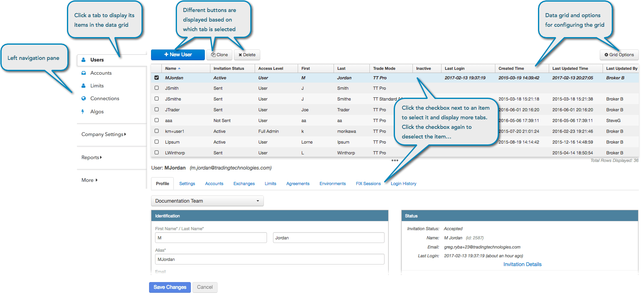Click the 'Full Admin' access level cell
644x300 pixels.
click(x=269, y=131)
